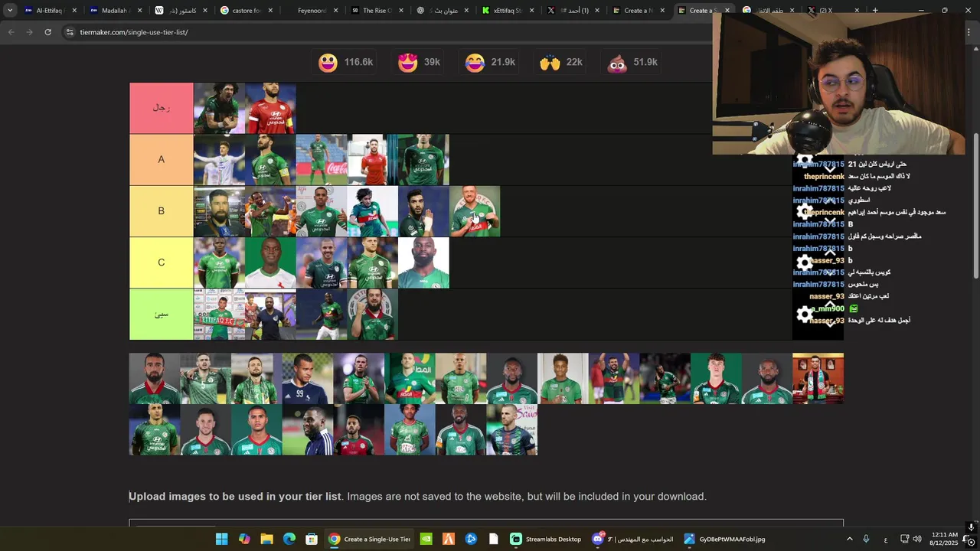Open the tab search dropdown

tap(9, 10)
